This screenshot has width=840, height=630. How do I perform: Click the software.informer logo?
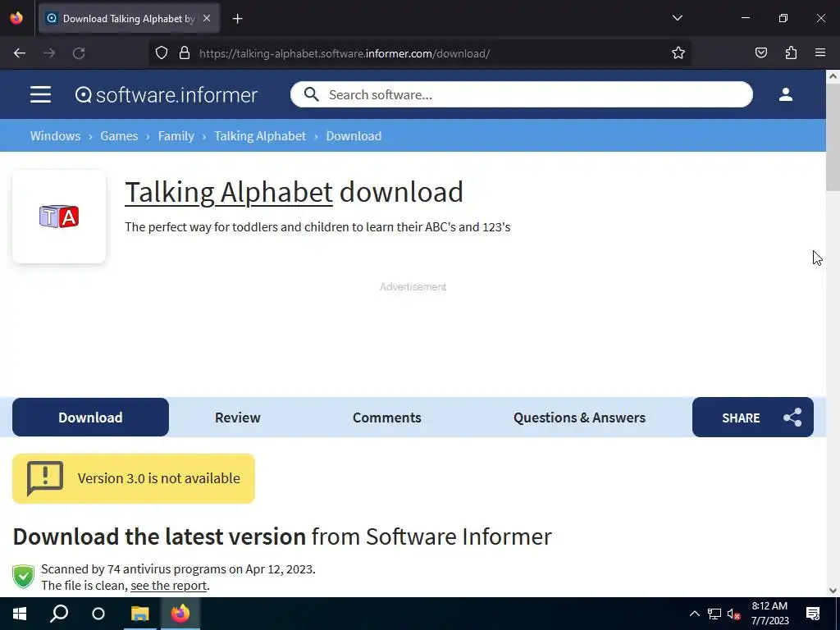(x=166, y=95)
